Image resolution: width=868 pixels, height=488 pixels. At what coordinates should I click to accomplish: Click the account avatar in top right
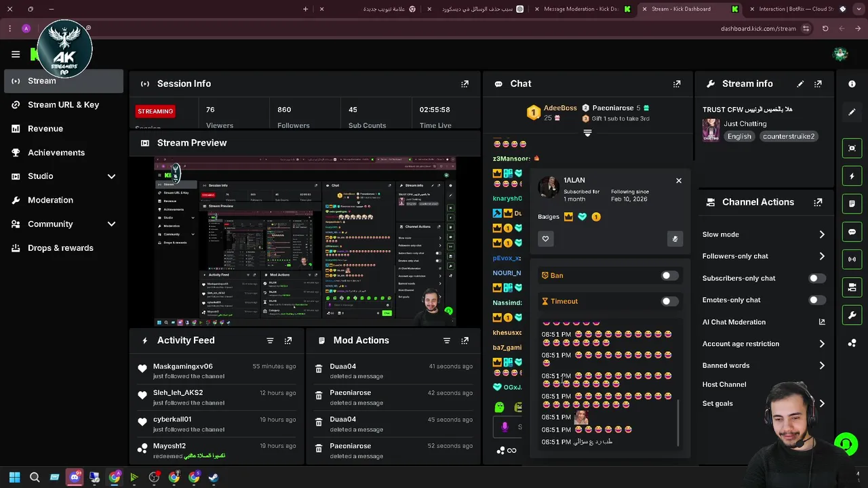(840, 54)
